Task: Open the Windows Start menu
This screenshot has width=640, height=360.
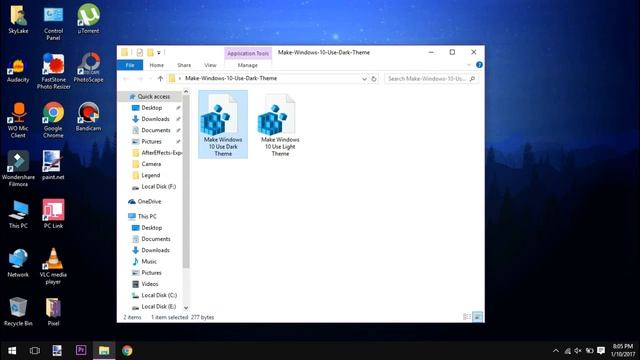Action: 12,351
